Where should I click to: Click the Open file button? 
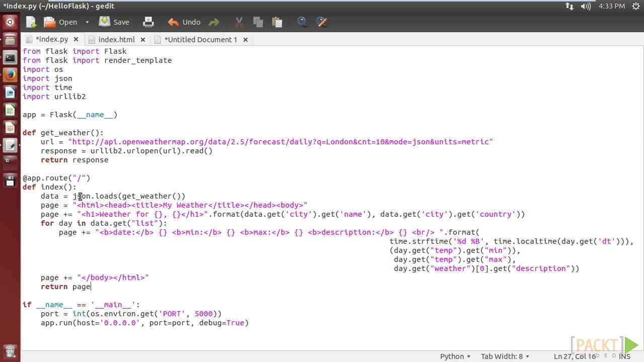pos(60,22)
